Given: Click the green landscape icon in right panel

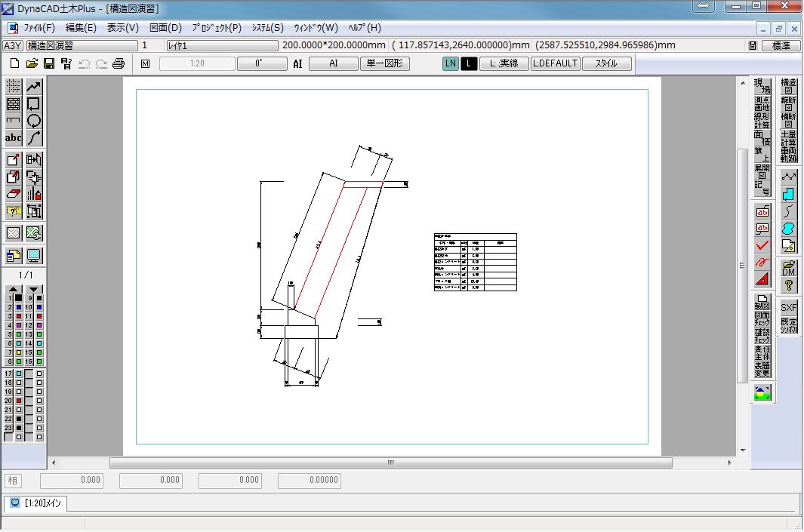Looking at the screenshot, I should (x=762, y=393).
